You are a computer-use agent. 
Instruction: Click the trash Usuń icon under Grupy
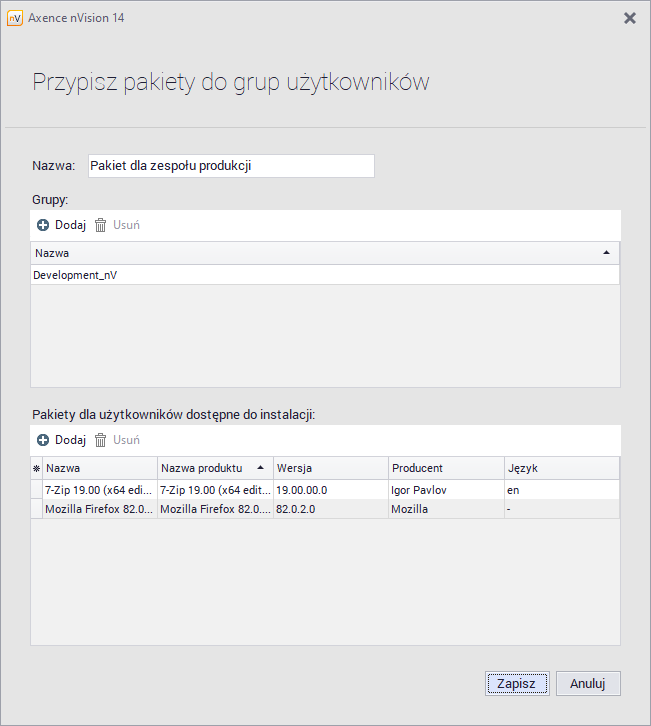point(100,225)
